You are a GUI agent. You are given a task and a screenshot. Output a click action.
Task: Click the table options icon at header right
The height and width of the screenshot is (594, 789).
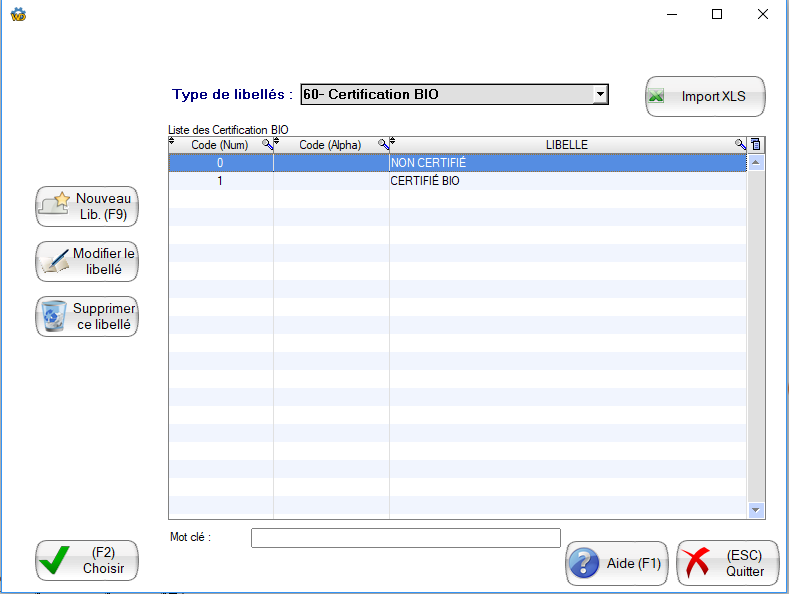[x=756, y=145]
